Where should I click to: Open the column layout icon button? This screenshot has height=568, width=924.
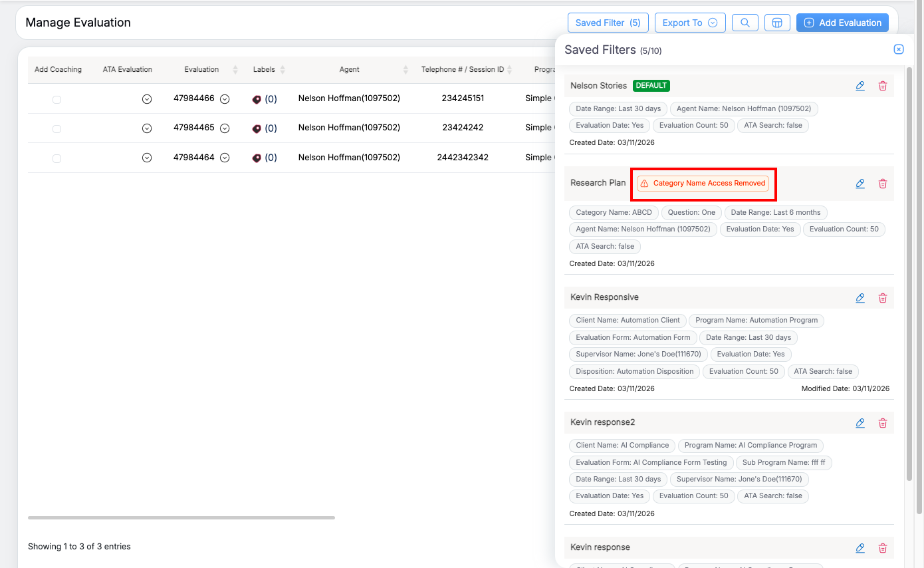click(776, 23)
